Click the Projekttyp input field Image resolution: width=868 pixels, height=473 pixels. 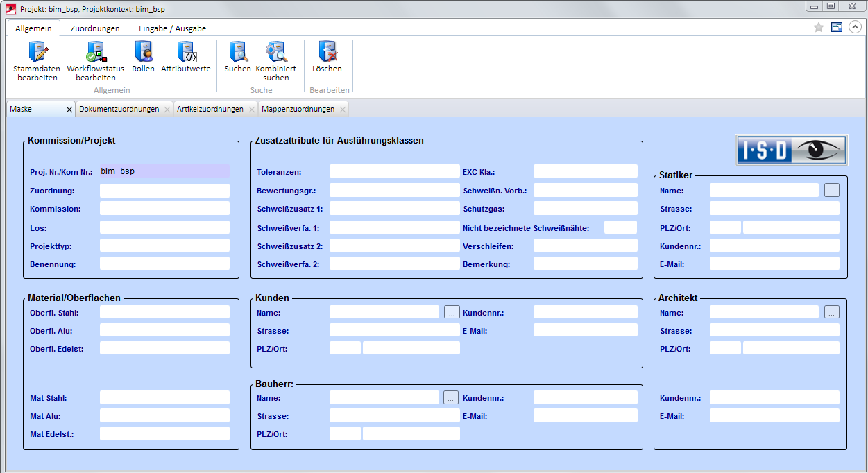click(164, 246)
